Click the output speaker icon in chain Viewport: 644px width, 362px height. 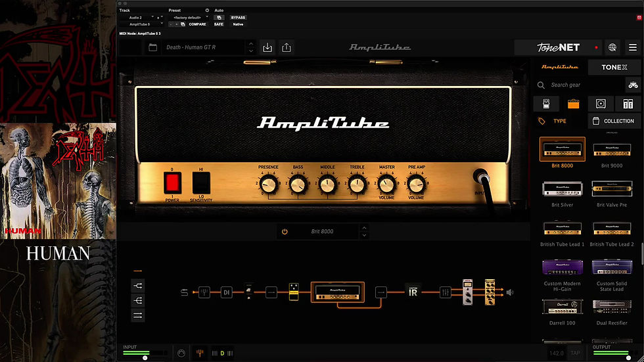(510, 292)
